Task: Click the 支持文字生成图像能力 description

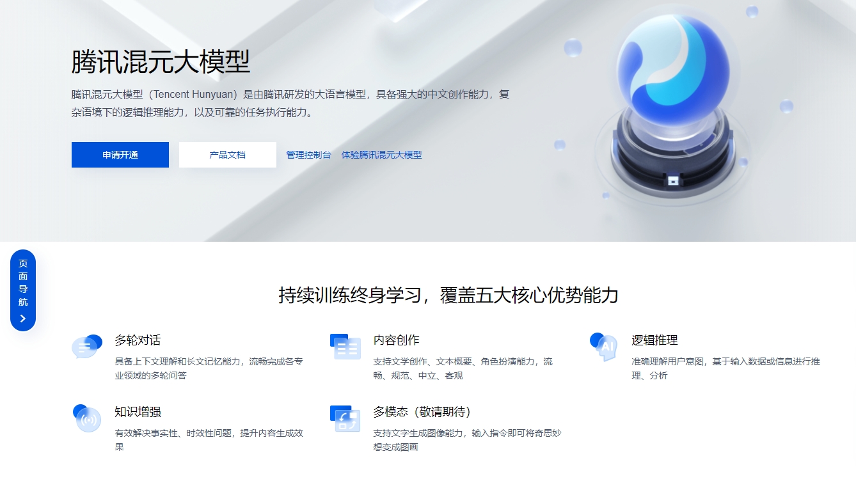Action: coord(468,440)
